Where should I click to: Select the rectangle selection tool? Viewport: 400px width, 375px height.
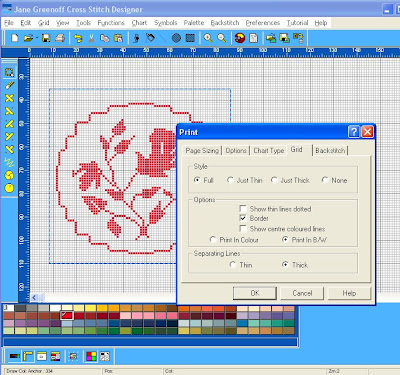tap(9, 72)
